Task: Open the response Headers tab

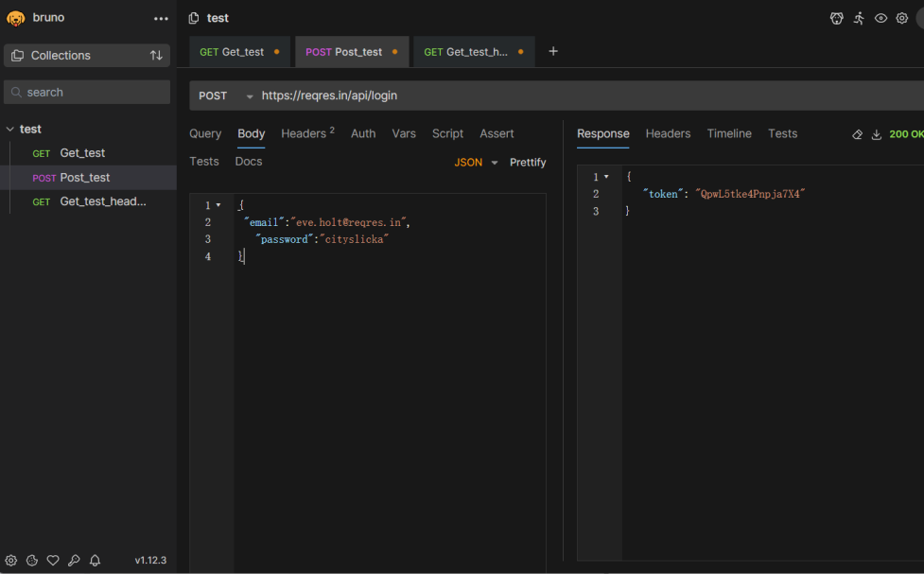Action: (x=668, y=133)
